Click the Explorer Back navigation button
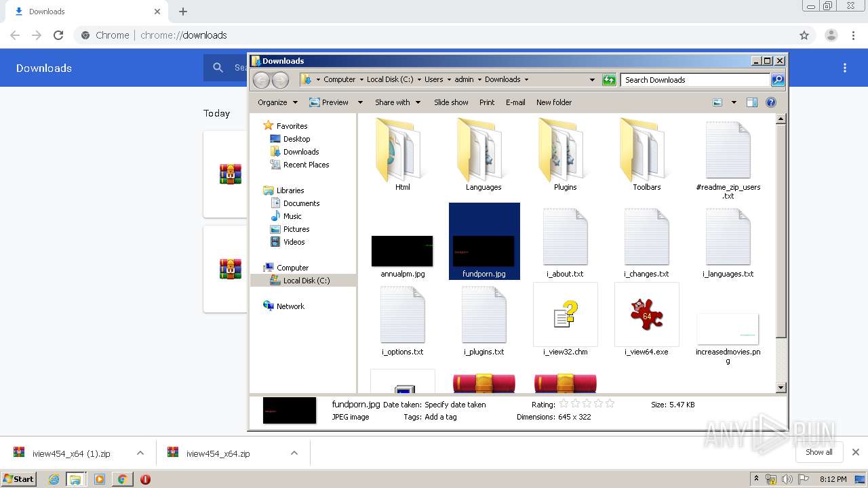868x488 pixels. coord(261,80)
